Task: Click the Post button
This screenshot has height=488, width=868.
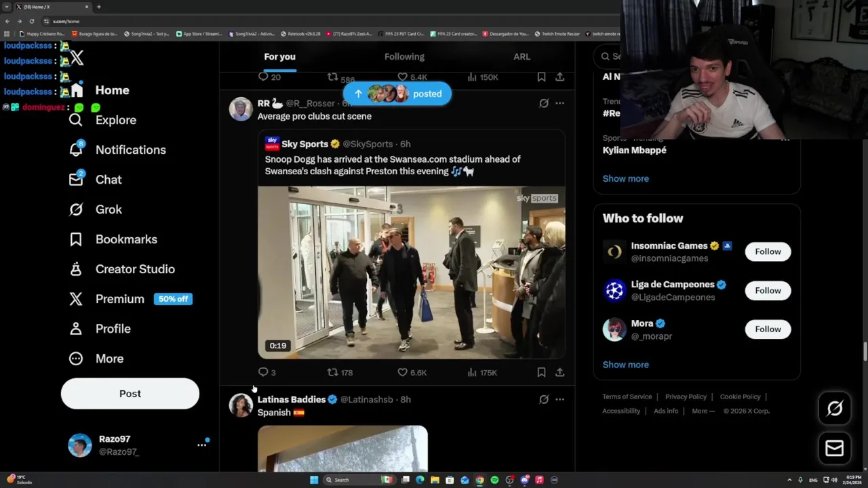Action: tap(130, 394)
